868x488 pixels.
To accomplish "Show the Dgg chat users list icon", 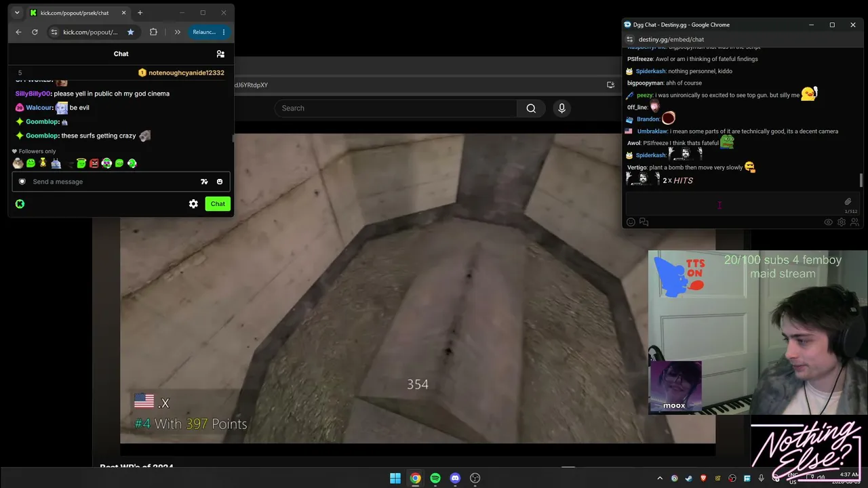I will pos(854,222).
